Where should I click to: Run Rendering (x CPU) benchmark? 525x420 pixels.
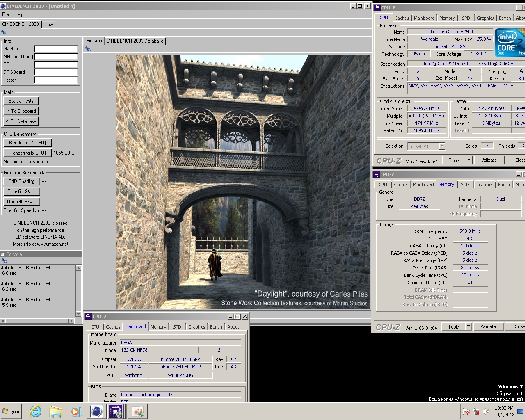click(x=27, y=153)
